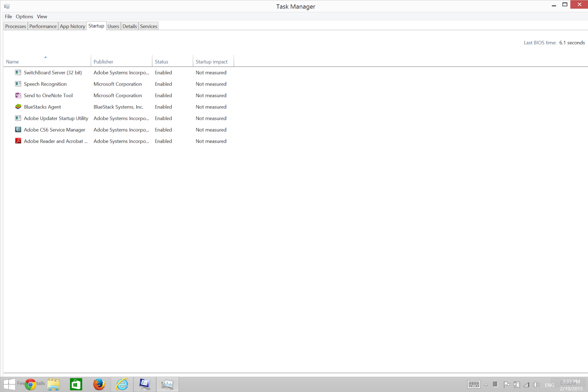Click the network signal tray icon
Screen dimensions: 588x392
[526, 385]
